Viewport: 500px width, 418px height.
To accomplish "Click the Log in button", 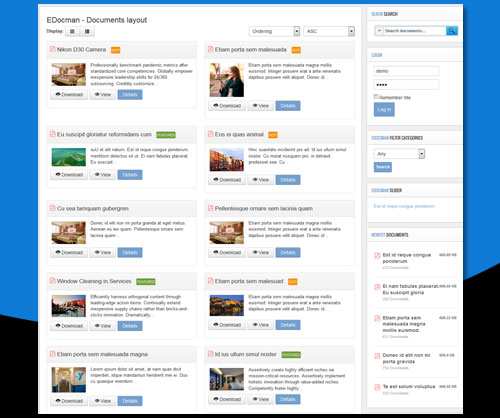I will pyautogui.click(x=384, y=109).
